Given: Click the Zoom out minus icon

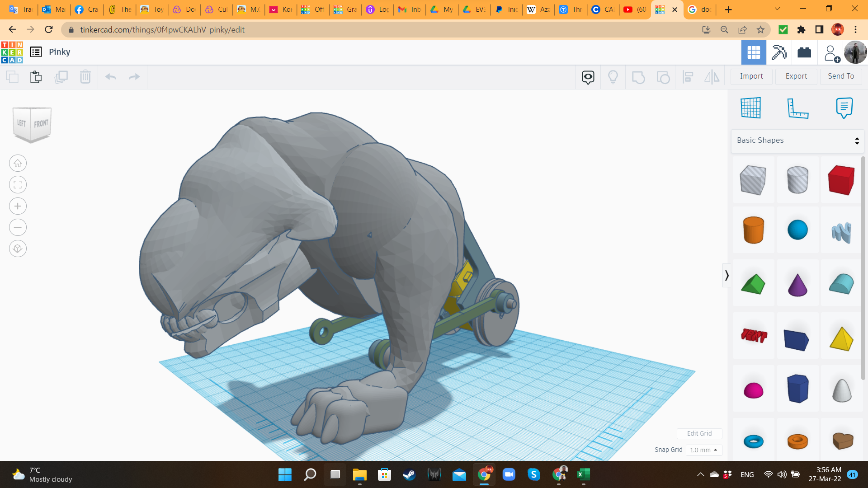Looking at the screenshot, I should click(x=18, y=227).
